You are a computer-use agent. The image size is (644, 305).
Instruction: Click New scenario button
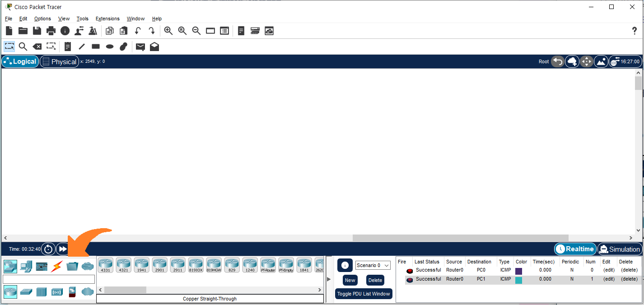click(x=350, y=280)
